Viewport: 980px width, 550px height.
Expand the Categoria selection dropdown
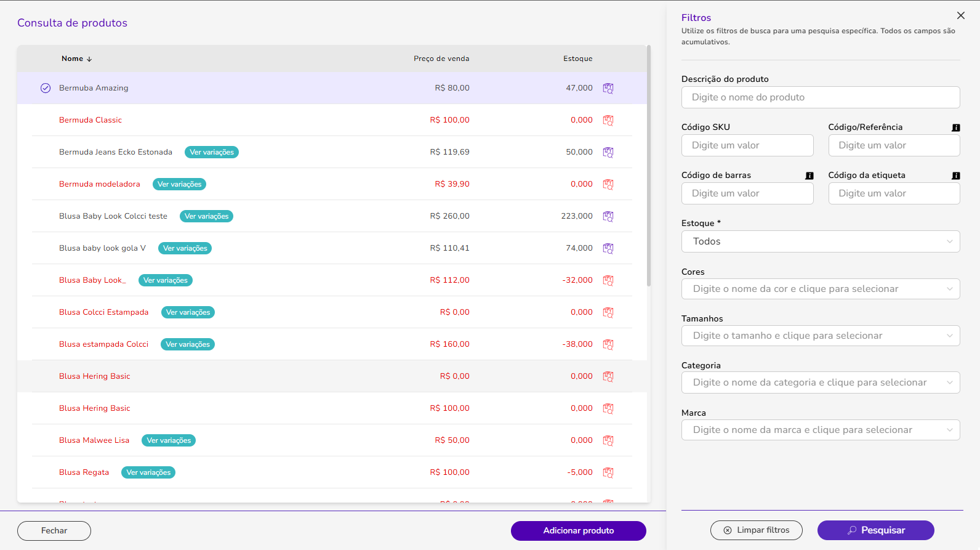pyautogui.click(x=821, y=382)
